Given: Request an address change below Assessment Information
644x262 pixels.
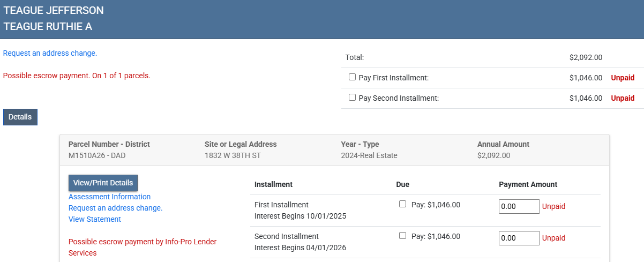Looking at the screenshot, I should click(115, 208).
